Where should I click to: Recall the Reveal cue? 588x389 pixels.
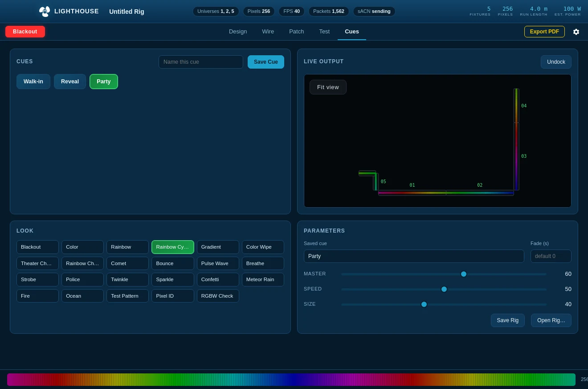pyautogui.click(x=70, y=82)
